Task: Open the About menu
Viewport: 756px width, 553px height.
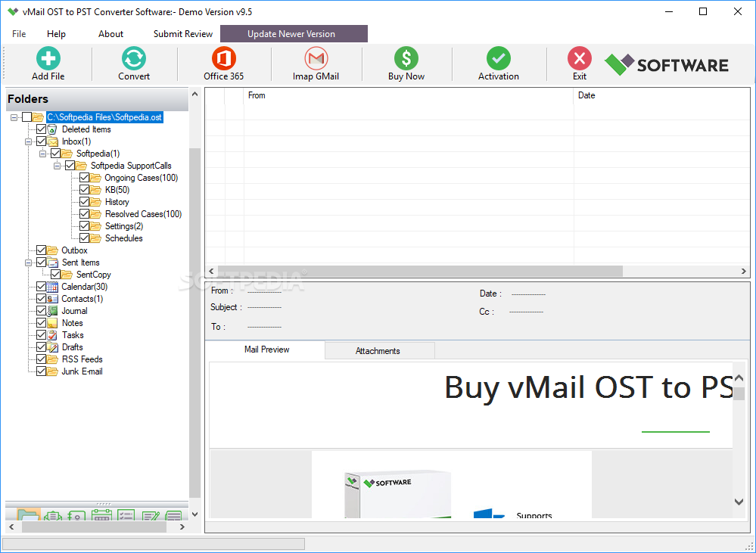Action: click(110, 34)
